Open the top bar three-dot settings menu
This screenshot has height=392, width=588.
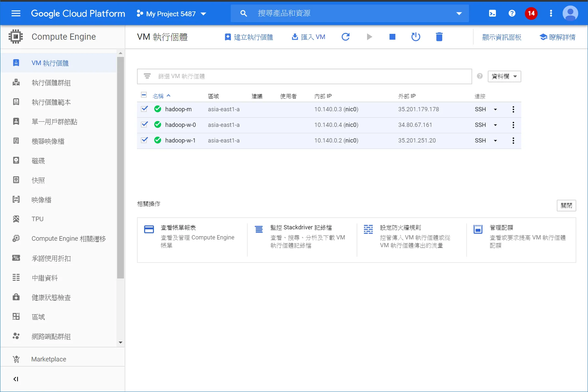click(x=551, y=13)
